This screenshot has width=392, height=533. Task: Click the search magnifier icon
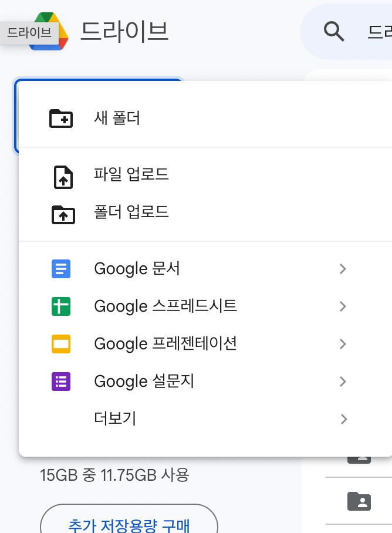pos(334,32)
